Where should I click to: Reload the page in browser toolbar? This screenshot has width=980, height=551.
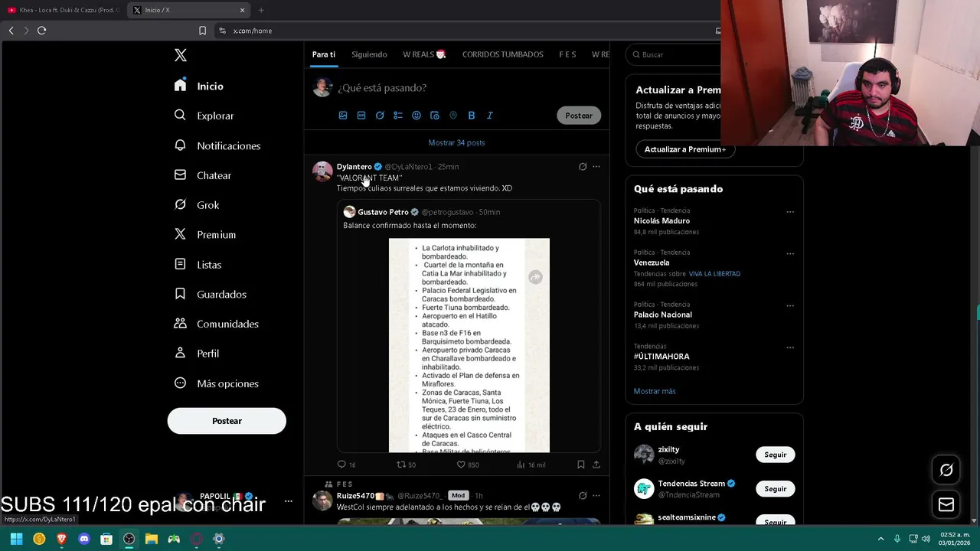41,31
